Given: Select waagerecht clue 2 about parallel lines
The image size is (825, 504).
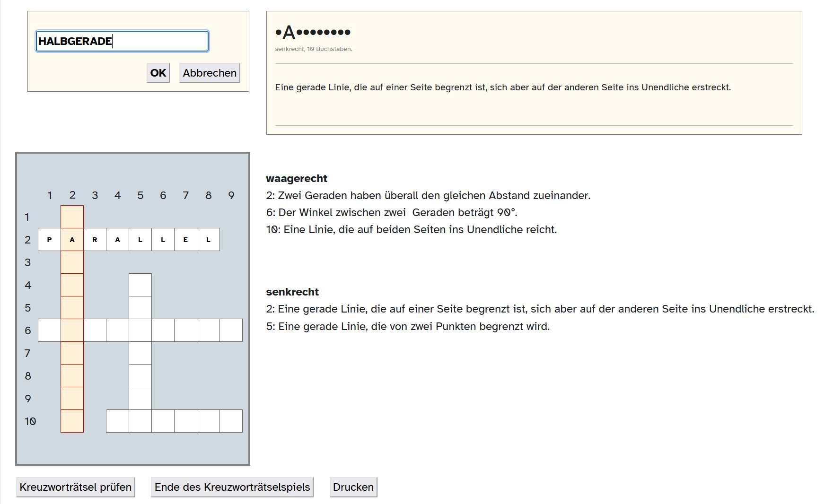Looking at the screenshot, I should [x=428, y=195].
